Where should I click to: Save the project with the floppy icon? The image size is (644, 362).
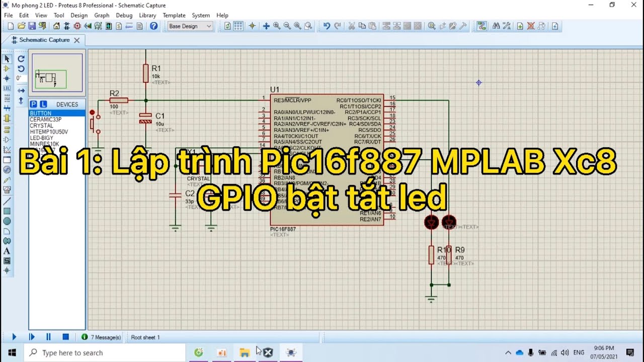point(32,26)
